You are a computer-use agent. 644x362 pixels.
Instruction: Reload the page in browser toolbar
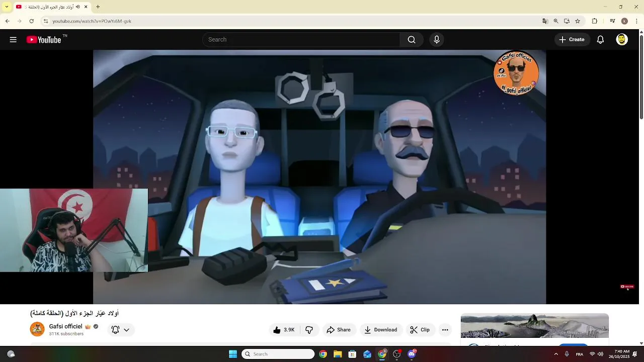pyautogui.click(x=31, y=21)
